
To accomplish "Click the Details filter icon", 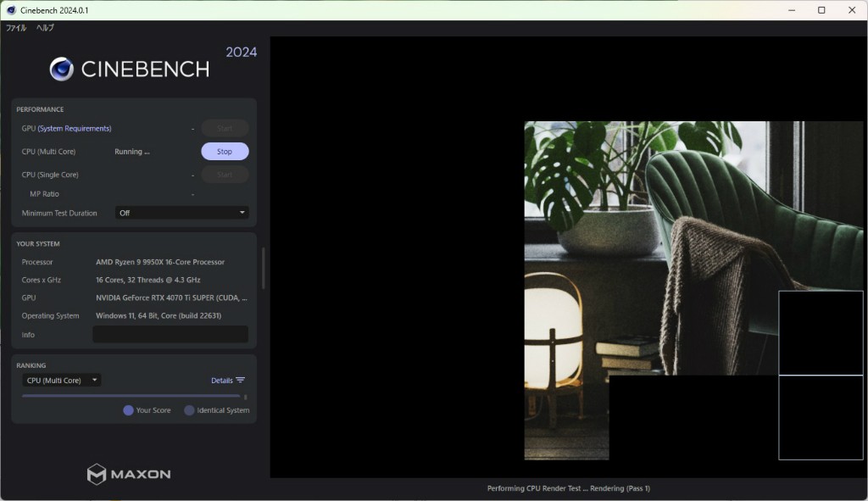I will [240, 381].
